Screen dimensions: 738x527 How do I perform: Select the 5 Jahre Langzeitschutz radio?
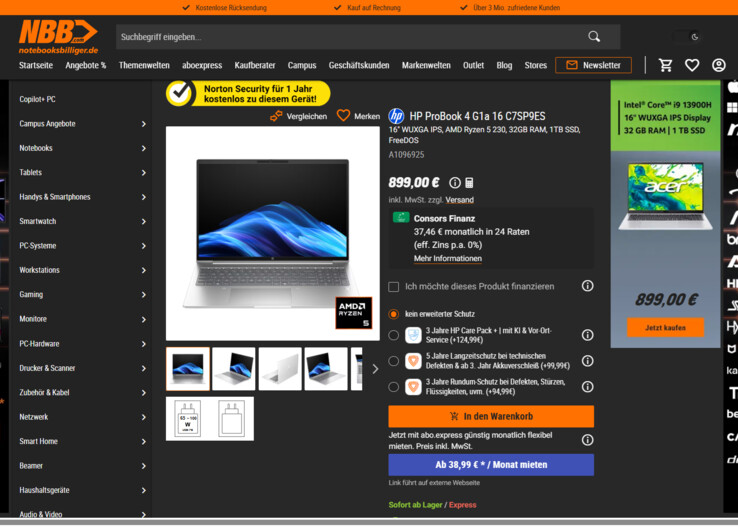pyautogui.click(x=393, y=361)
